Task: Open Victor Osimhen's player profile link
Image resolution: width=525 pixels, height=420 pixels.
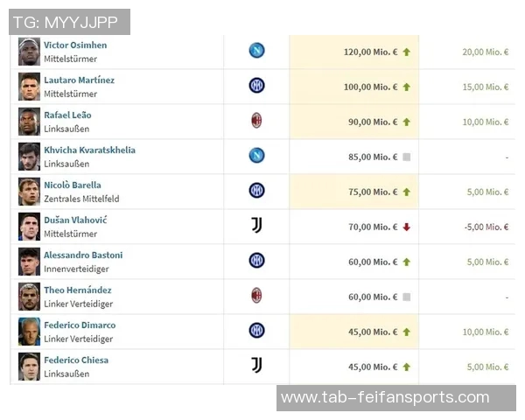Action: click(x=75, y=45)
